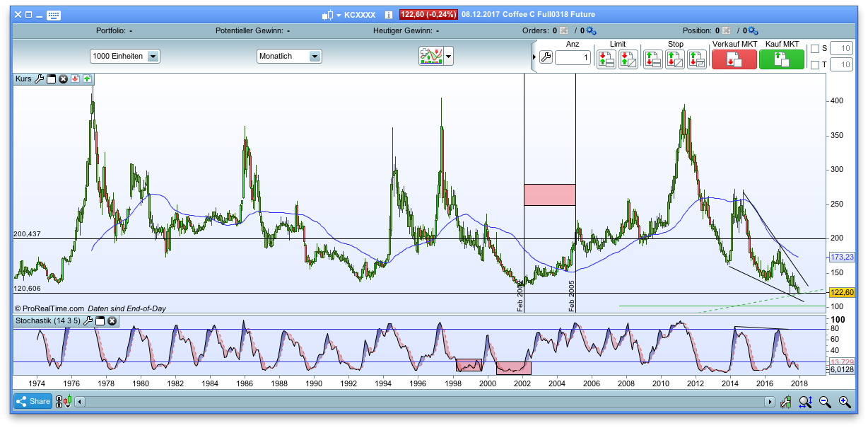Image resolution: width=868 pixels, height=428 pixels.
Task: Enable the T checkbox
Action: pos(815,65)
